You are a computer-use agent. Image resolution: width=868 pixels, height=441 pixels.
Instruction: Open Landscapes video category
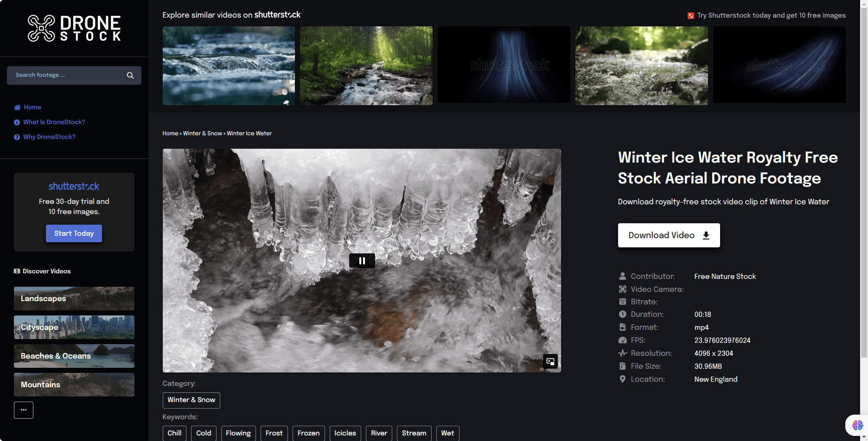(x=74, y=298)
